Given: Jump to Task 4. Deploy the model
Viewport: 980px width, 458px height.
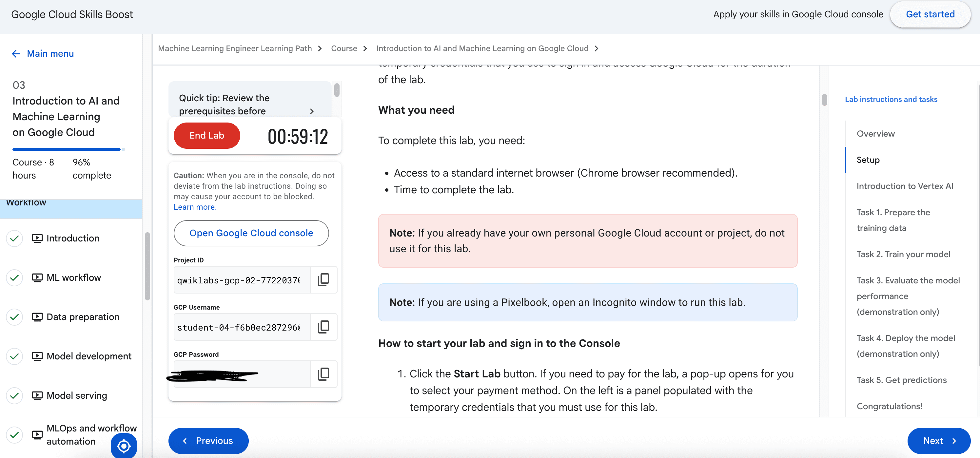Looking at the screenshot, I should pos(905,346).
